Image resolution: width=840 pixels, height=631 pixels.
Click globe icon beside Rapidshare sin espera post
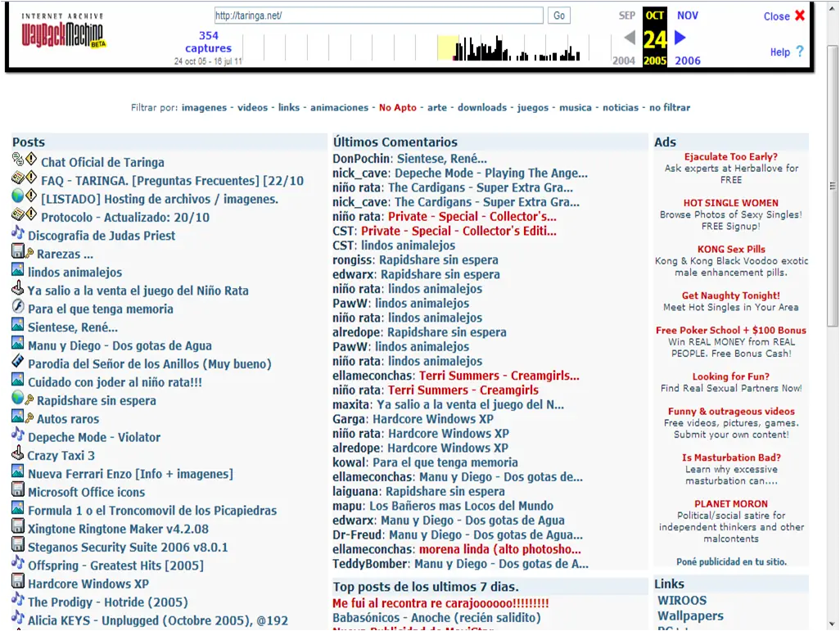[18, 398]
